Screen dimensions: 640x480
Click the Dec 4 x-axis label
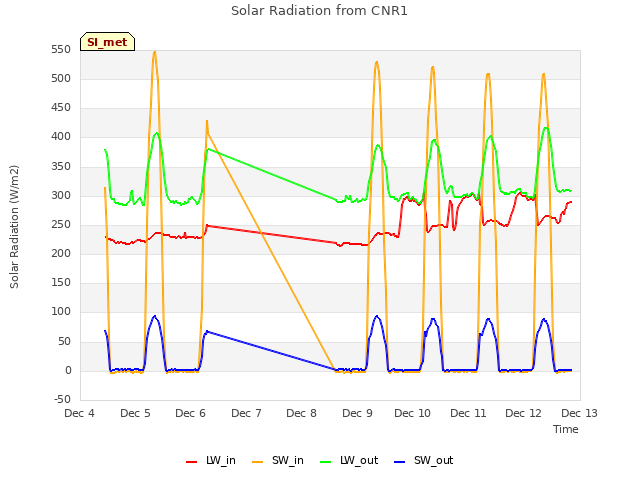pyautogui.click(x=80, y=413)
